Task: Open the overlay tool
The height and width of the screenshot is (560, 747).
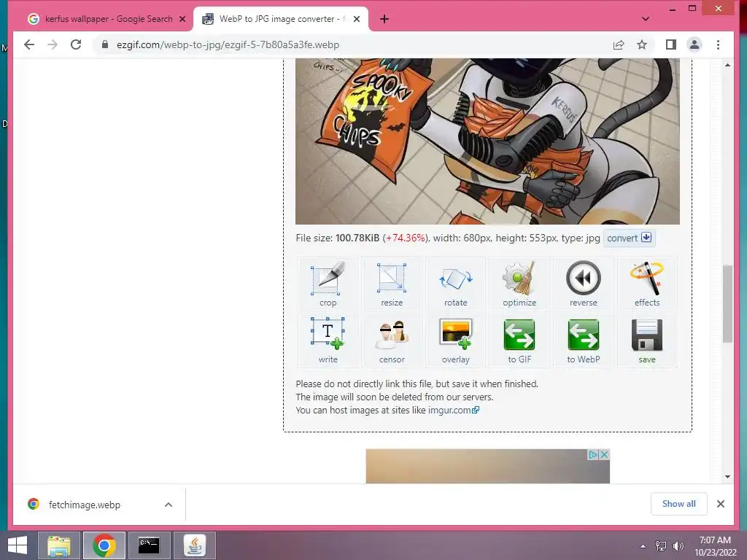Action: [x=455, y=341]
